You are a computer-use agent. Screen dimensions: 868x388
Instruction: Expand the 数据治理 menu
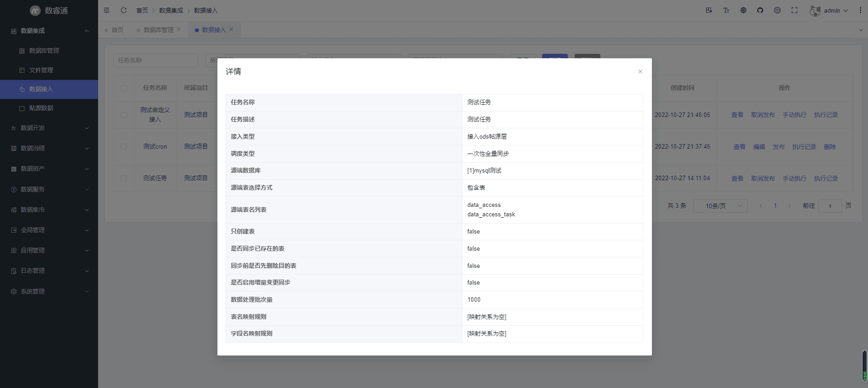(x=49, y=148)
